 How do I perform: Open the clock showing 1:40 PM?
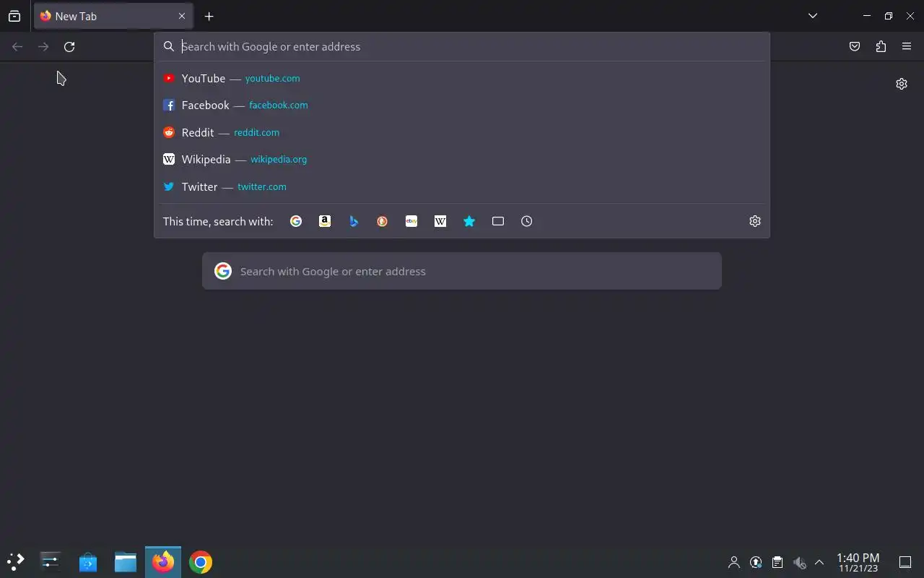pos(858,562)
